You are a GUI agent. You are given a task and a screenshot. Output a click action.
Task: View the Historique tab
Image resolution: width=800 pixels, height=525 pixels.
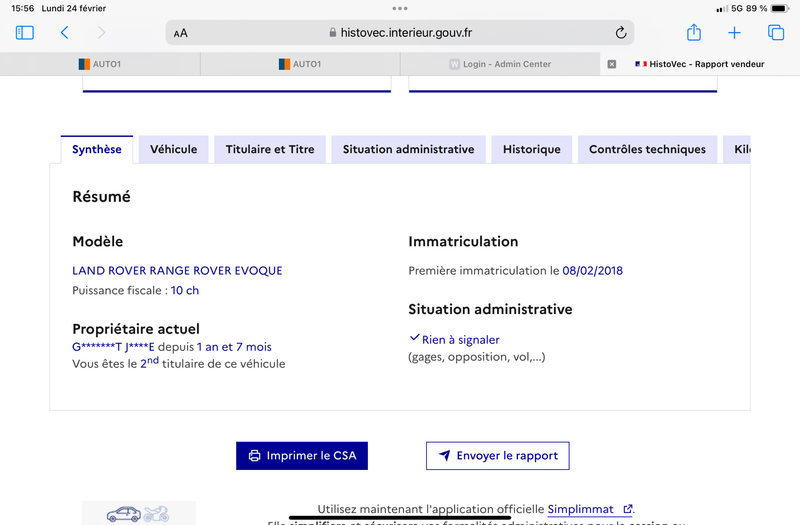pos(532,150)
